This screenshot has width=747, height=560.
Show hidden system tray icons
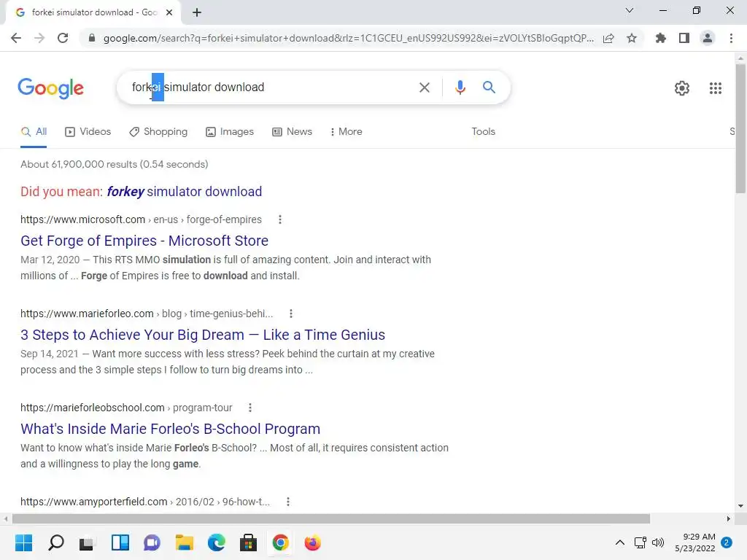[x=620, y=542]
